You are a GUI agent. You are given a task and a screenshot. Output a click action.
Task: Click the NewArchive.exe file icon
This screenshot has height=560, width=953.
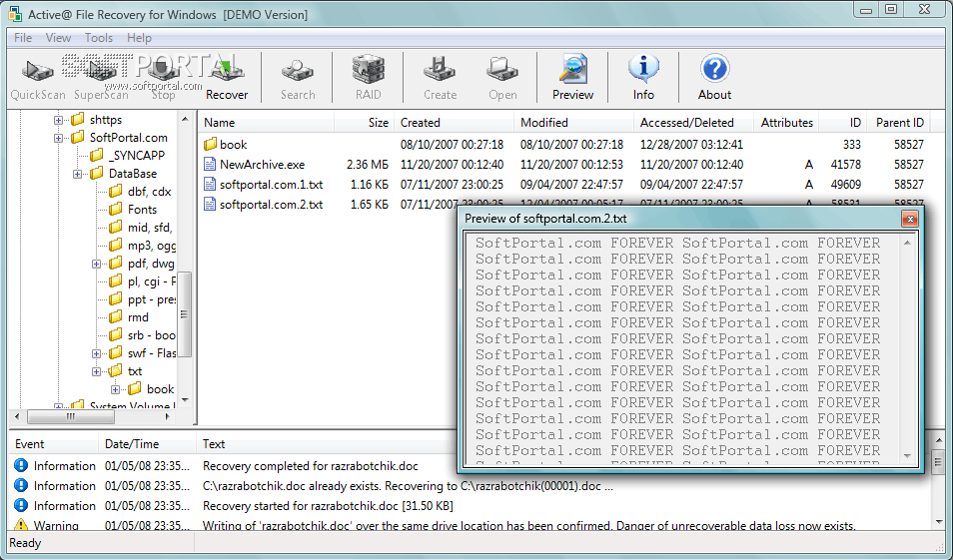(x=210, y=164)
